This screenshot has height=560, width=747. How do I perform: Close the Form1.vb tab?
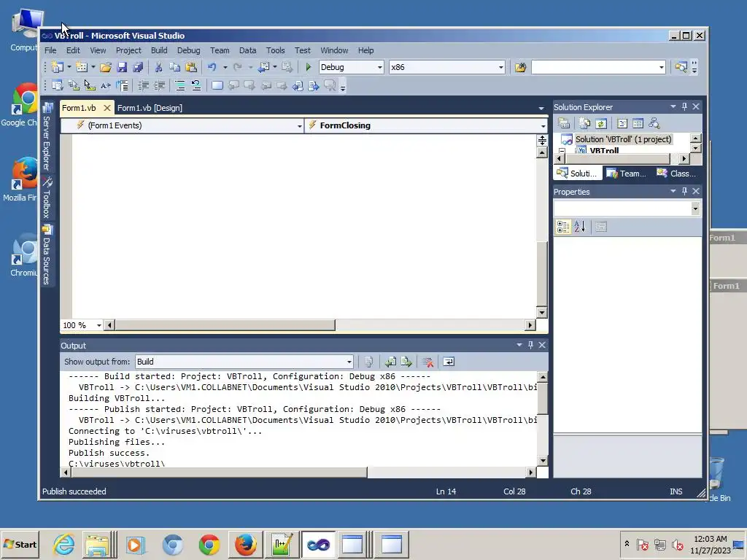coord(107,108)
